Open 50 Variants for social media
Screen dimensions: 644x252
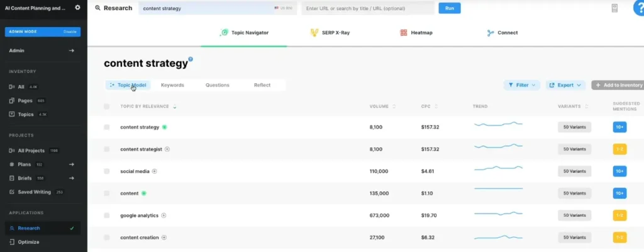point(574,171)
